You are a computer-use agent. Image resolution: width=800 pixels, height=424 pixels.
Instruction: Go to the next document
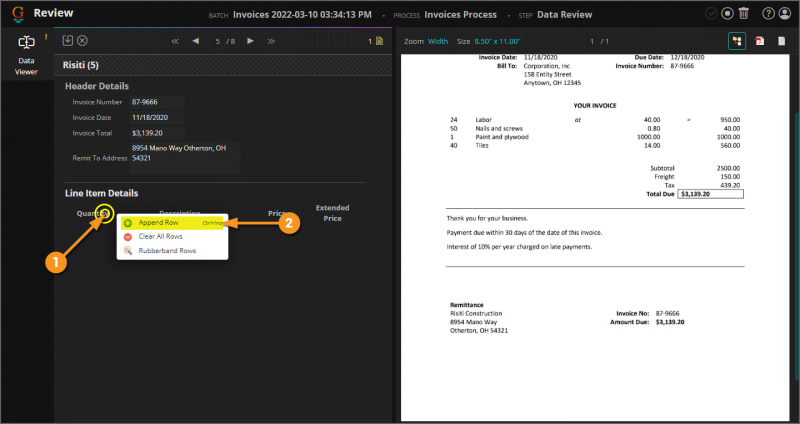coord(251,41)
